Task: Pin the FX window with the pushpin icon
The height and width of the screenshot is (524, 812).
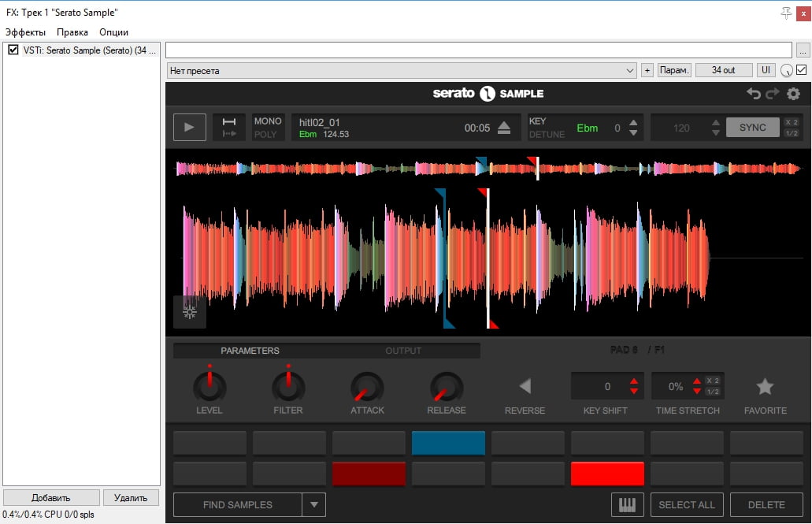Action: [786, 13]
